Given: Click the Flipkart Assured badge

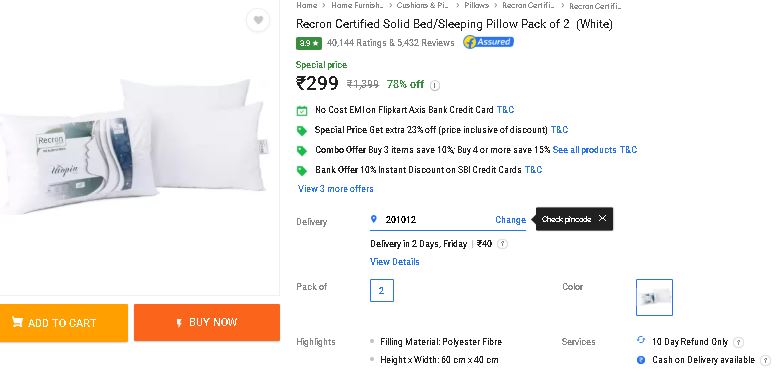Looking at the screenshot, I should (488, 42).
